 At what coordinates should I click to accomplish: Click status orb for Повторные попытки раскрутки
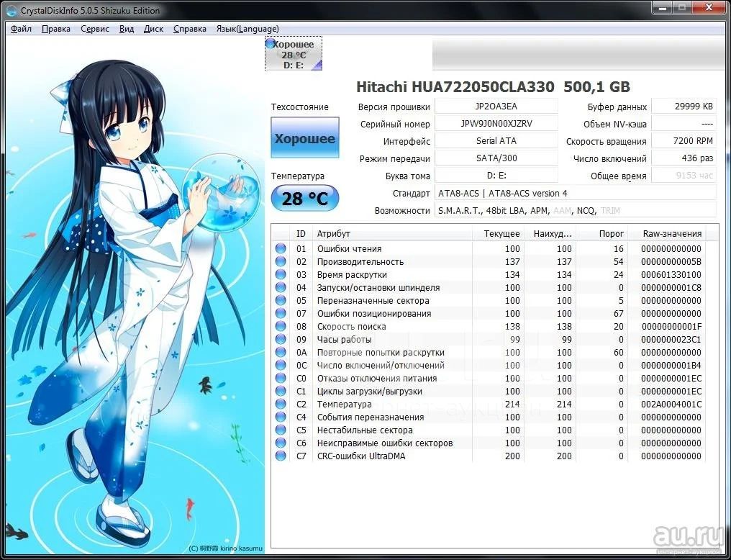coord(281,353)
